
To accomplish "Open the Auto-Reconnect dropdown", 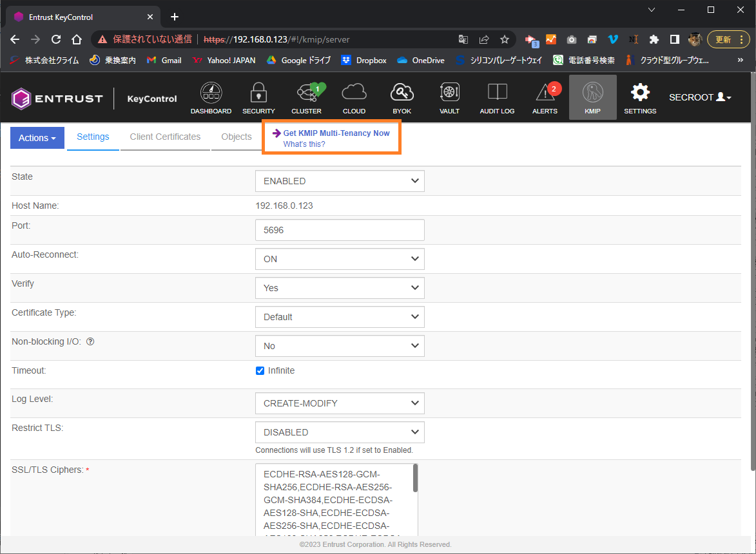I will point(340,259).
